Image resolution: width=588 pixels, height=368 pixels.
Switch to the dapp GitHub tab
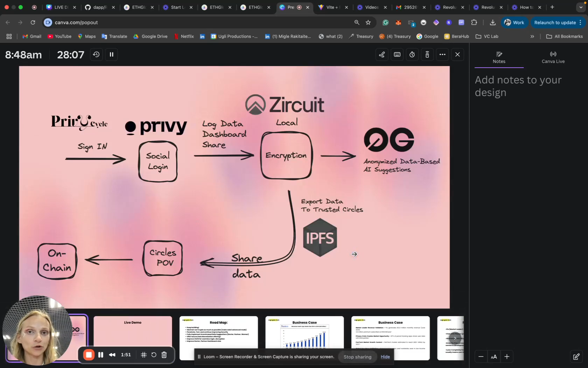pyautogui.click(x=100, y=7)
